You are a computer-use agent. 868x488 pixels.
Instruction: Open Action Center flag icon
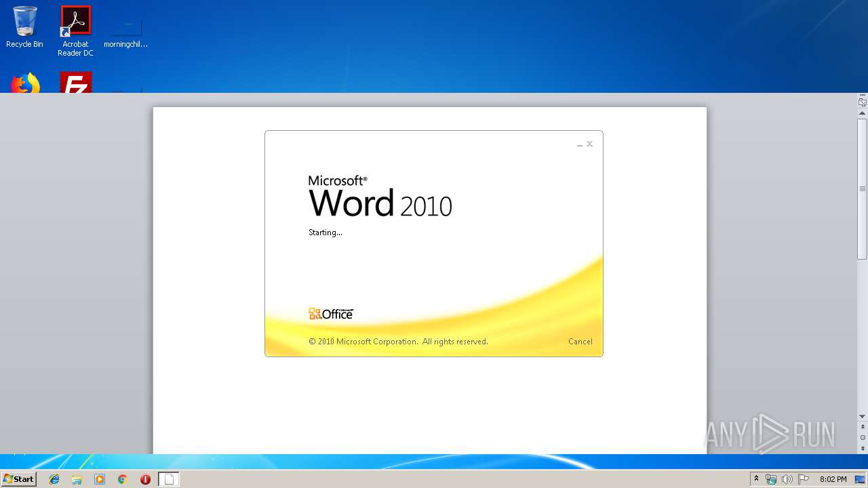coord(804,479)
